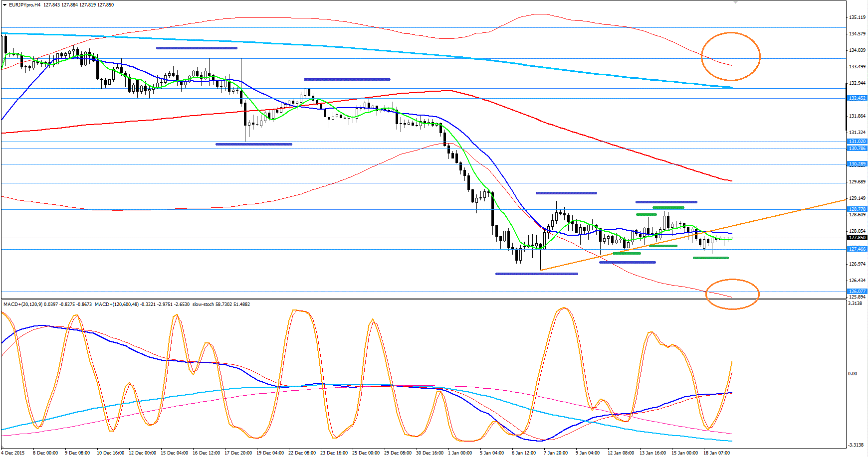
Task: Select the highlighted 127.466 level label
Action: [857, 249]
